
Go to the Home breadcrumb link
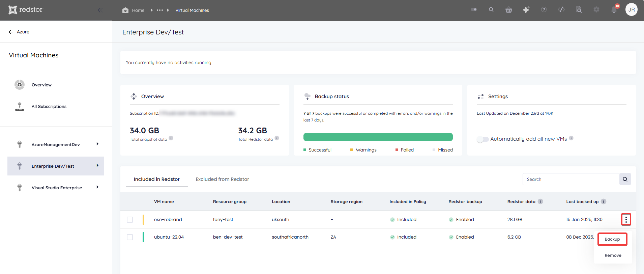coord(138,10)
